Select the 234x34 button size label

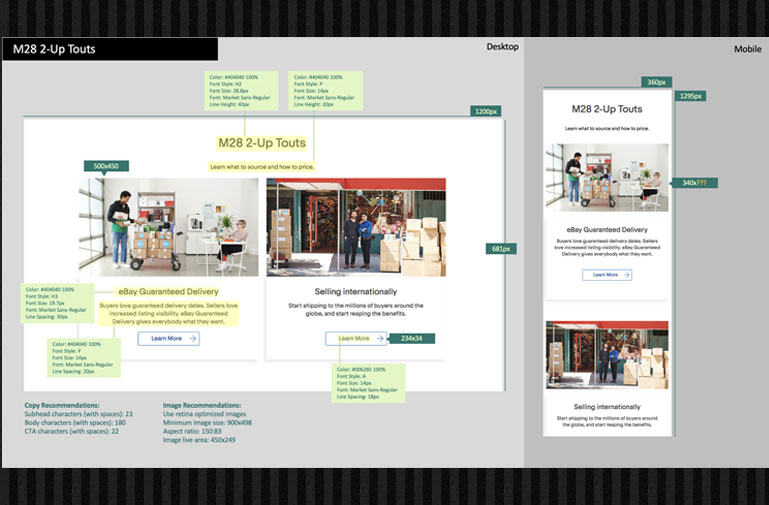(x=411, y=339)
